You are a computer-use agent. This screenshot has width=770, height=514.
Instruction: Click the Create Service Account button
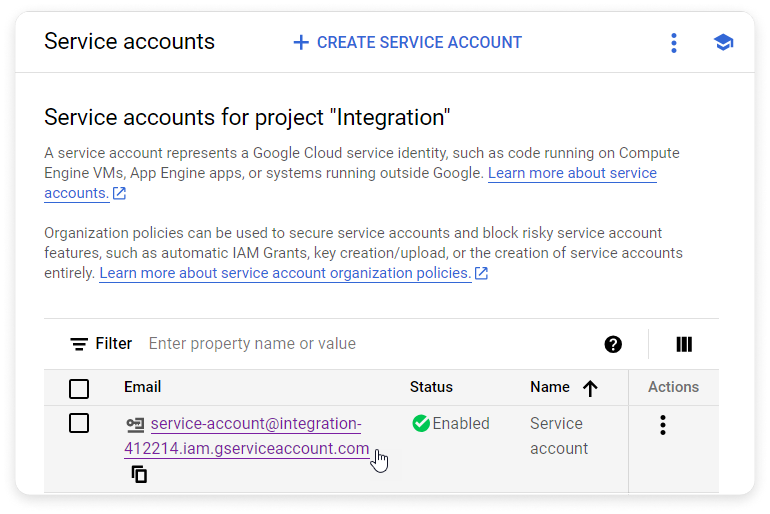point(408,43)
